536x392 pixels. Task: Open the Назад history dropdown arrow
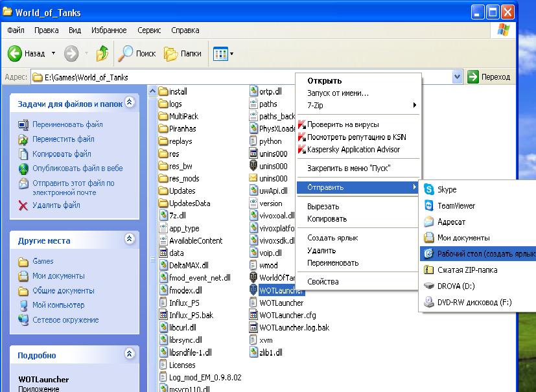tap(53, 53)
